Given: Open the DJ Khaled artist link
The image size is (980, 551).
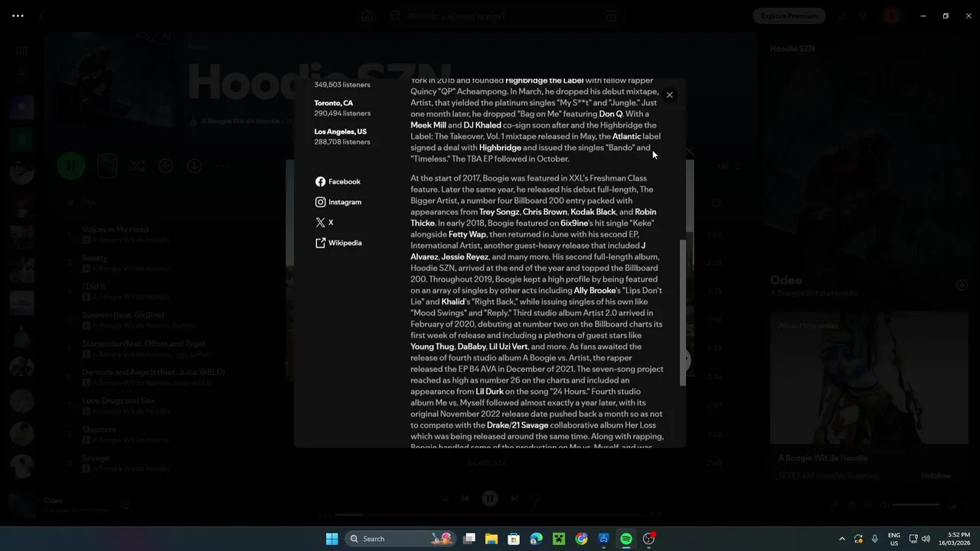Looking at the screenshot, I should point(482,125).
